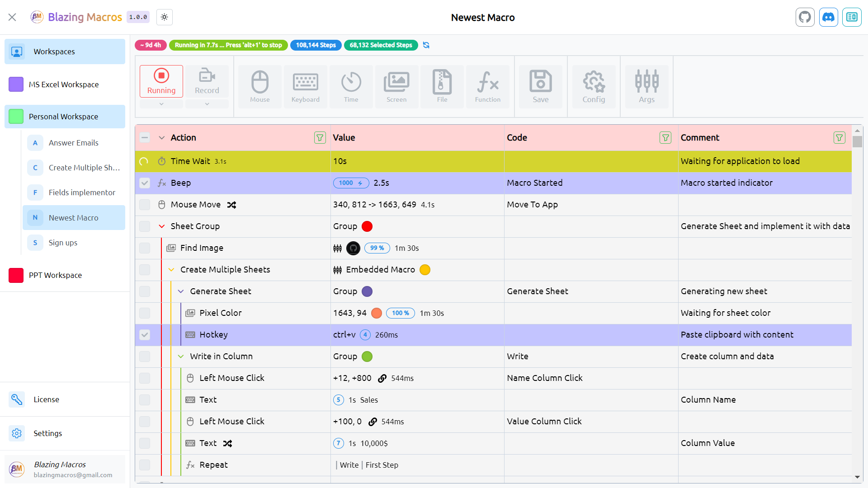Viewport: 868px width, 488px height.
Task: Click the 68,132 Selected Steps badge
Action: 381,45
